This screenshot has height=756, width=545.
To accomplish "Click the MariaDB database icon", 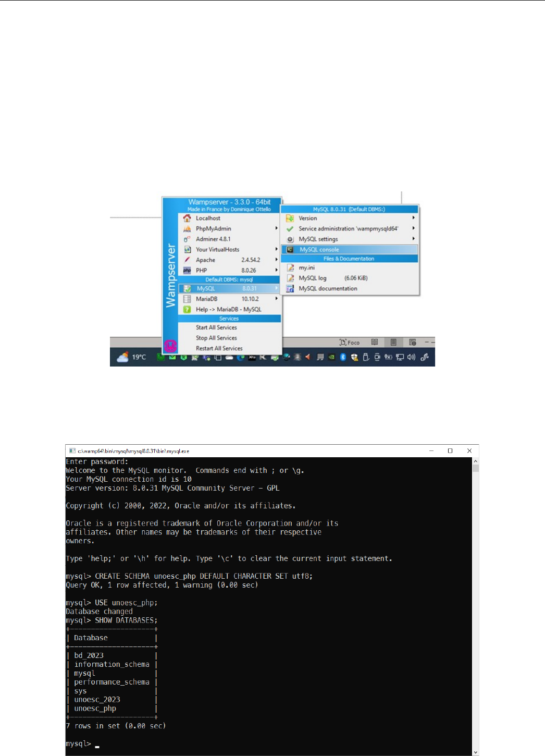I will pyautogui.click(x=187, y=299).
